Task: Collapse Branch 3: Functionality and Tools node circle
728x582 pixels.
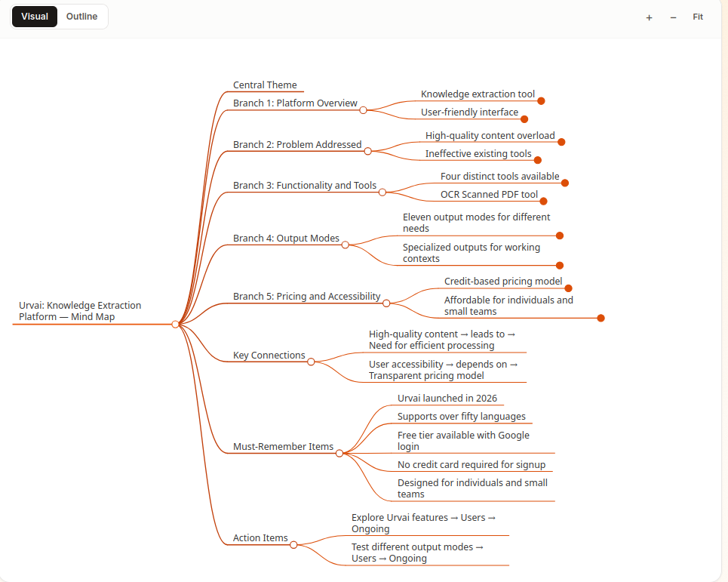Action: (382, 192)
